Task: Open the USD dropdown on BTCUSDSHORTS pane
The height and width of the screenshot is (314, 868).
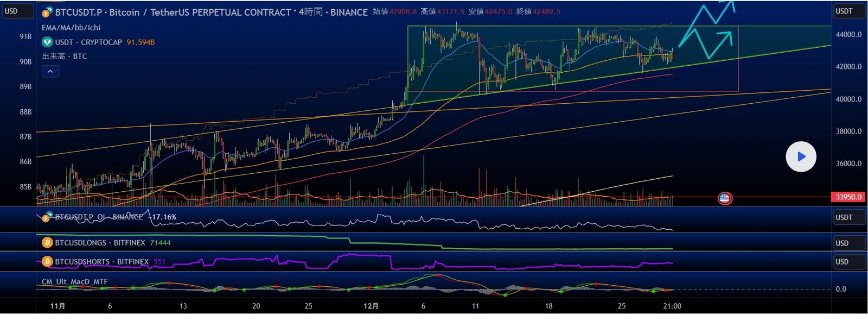Action: (x=849, y=262)
